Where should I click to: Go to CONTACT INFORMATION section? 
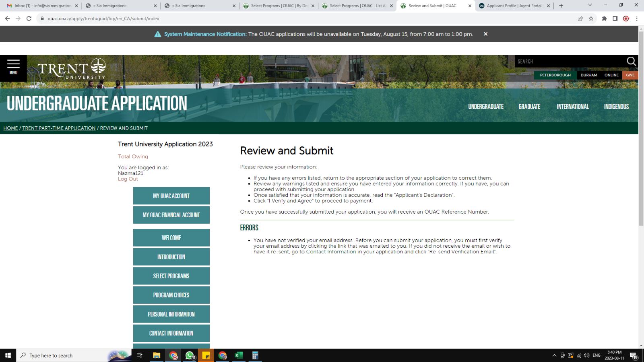tap(171, 333)
